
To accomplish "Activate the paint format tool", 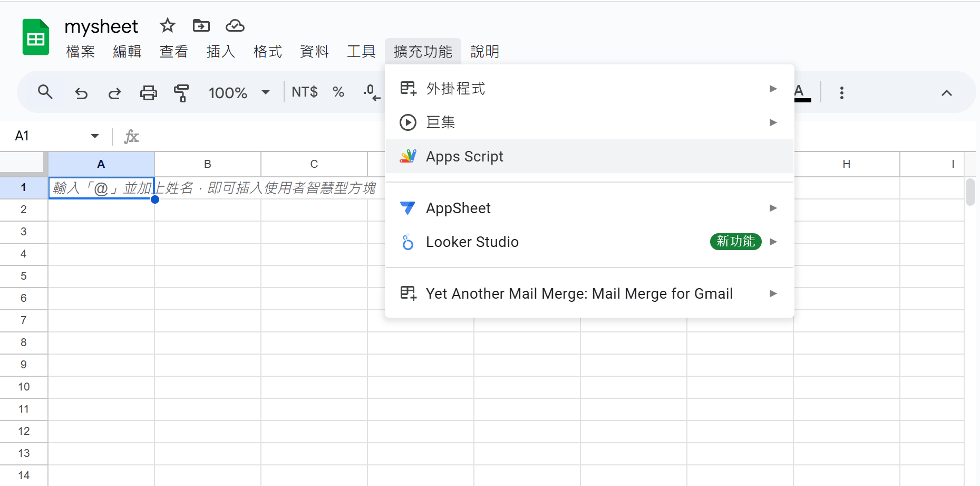I will click(181, 93).
